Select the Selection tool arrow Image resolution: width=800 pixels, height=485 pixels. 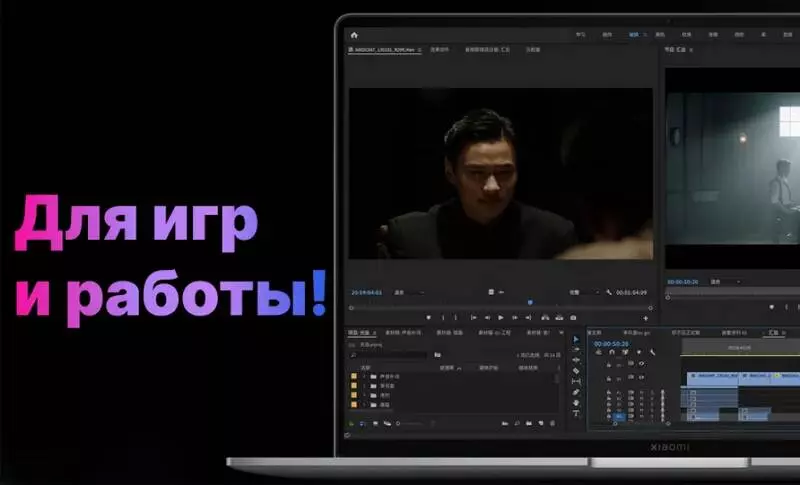click(x=576, y=340)
